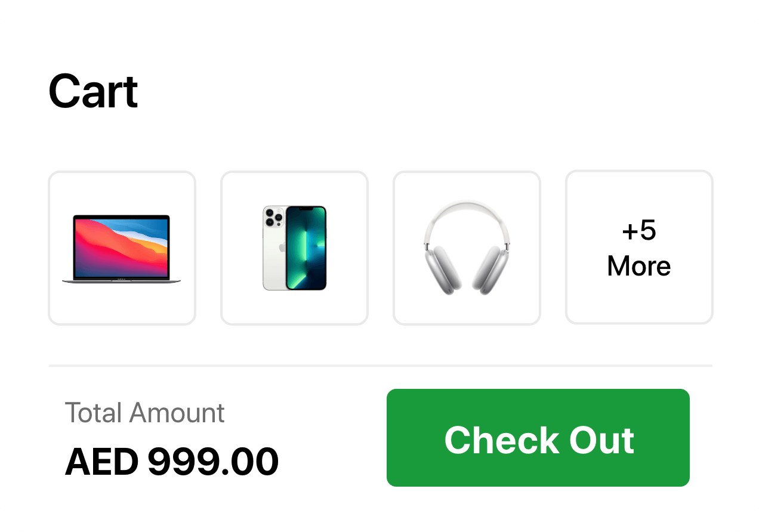Select the silver iPhone product thumbnail

point(294,248)
